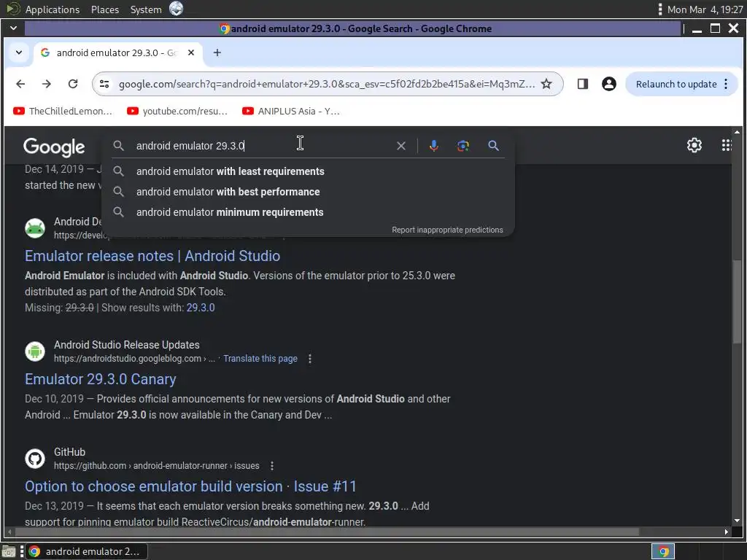Viewport: 747px width, 560px height.
Task: Close the android emulator 29.3.0 tab
Action: (x=191, y=52)
